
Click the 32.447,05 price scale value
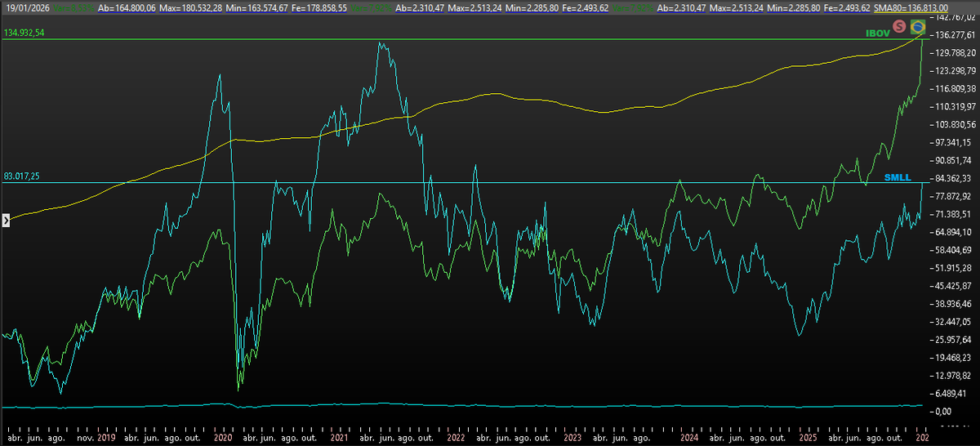955,322
